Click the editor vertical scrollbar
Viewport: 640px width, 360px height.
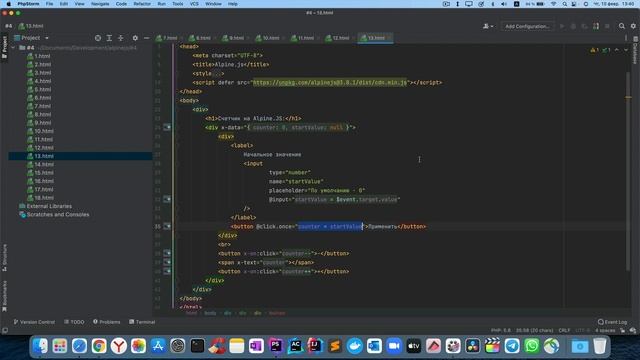point(628,171)
